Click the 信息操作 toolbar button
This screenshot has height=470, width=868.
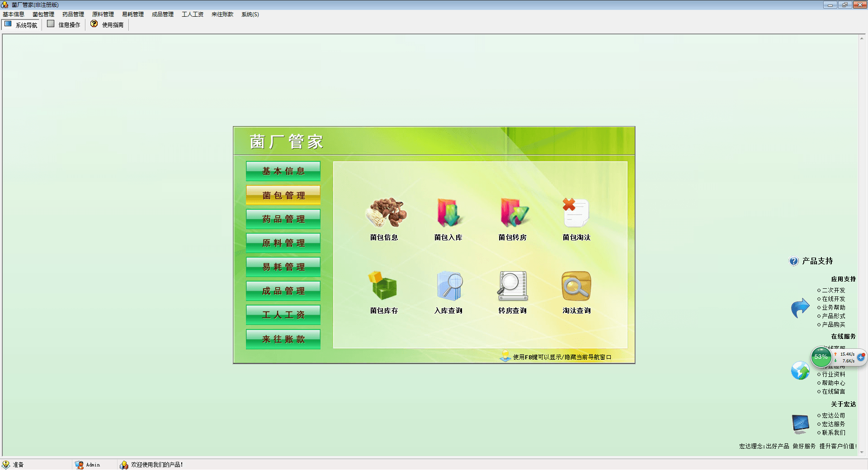click(64, 24)
